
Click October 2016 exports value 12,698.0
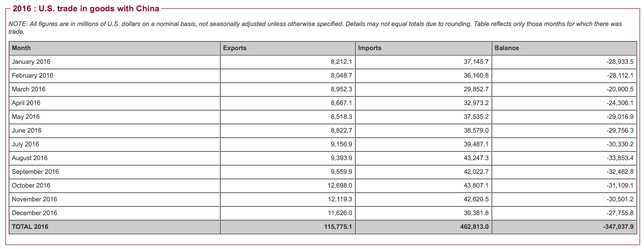pyautogui.click(x=339, y=186)
